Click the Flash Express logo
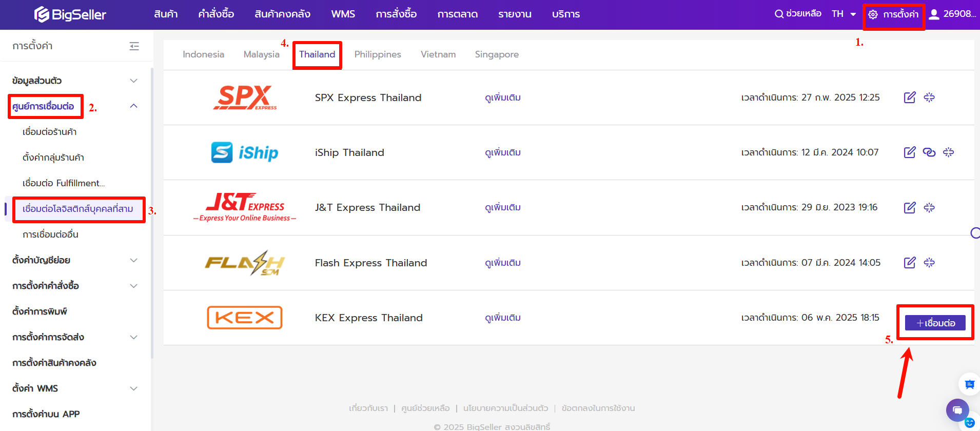980x431 pixels. pyautogui.click(x=245, y=263)
